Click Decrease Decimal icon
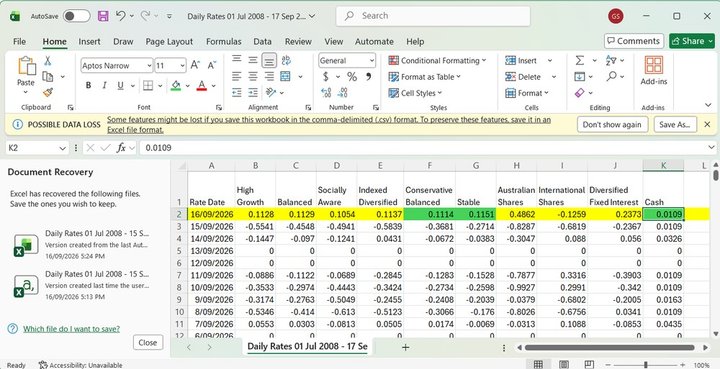Screen dimensions: 720x369 [x=343, y=93]
